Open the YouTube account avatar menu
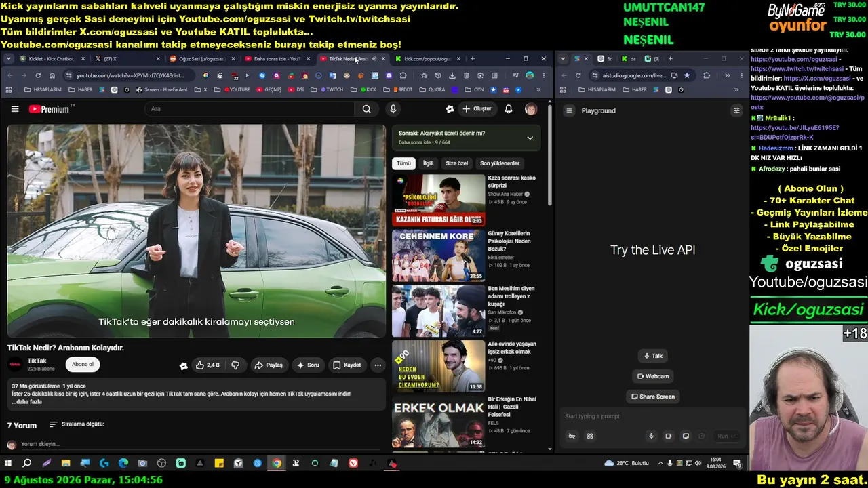 (x=531, y=109)
